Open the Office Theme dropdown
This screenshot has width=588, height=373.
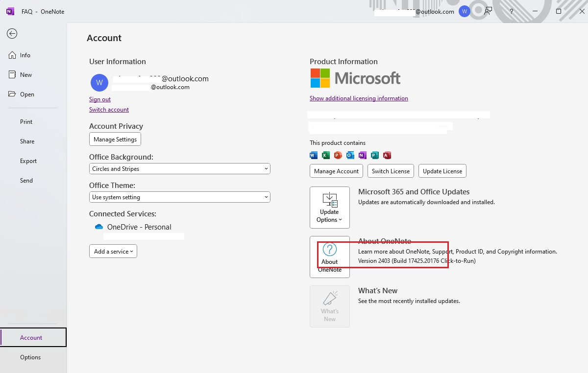point(179,197)
